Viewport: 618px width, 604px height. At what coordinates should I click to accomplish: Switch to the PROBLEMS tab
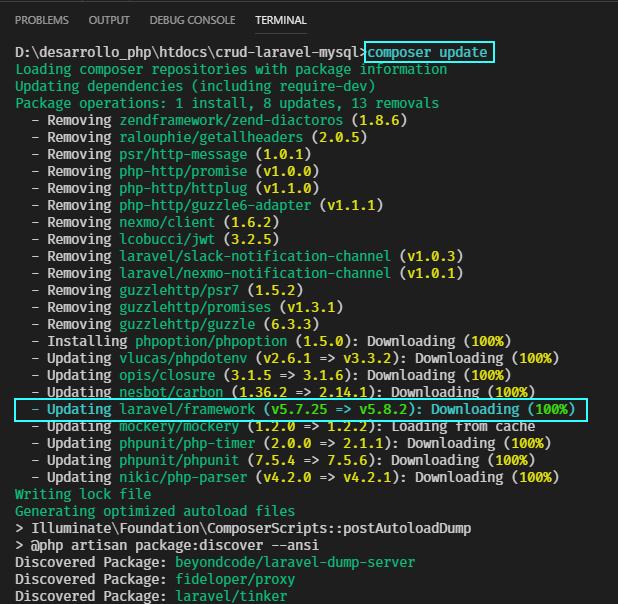[x=42, y=20]
